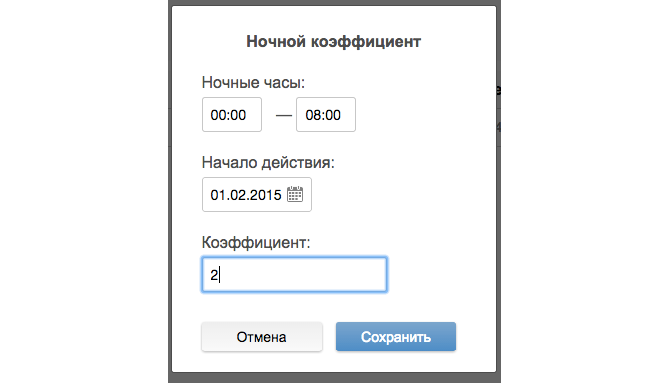Click the blank page area left of overlay
Viewport: 650px width, 383px height.
(83, 191)
